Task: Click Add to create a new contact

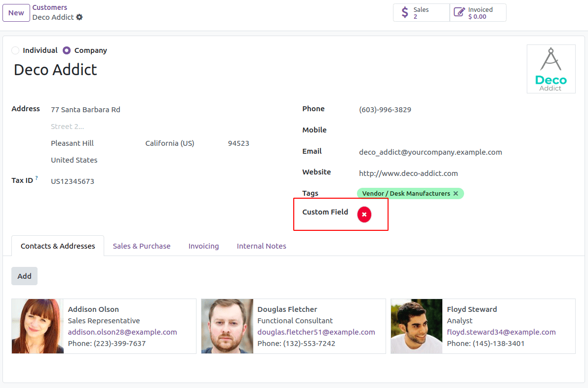Action: (x=24, y=276)
